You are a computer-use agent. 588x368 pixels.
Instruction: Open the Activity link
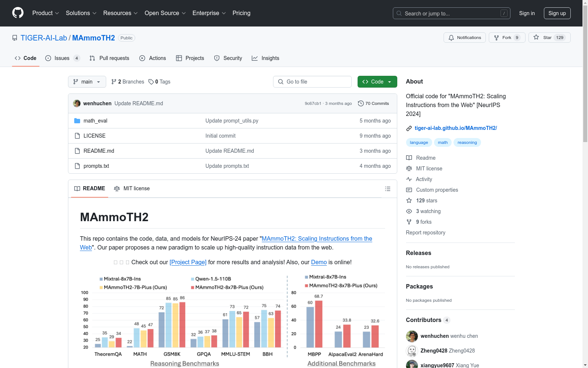[x=419, y=179]
